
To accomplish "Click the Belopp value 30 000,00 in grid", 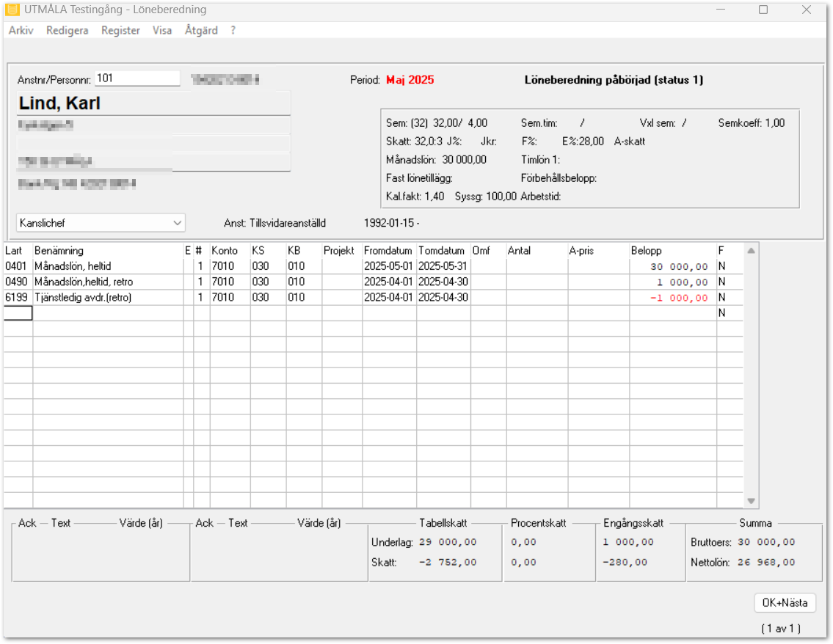I will (679, 267).
